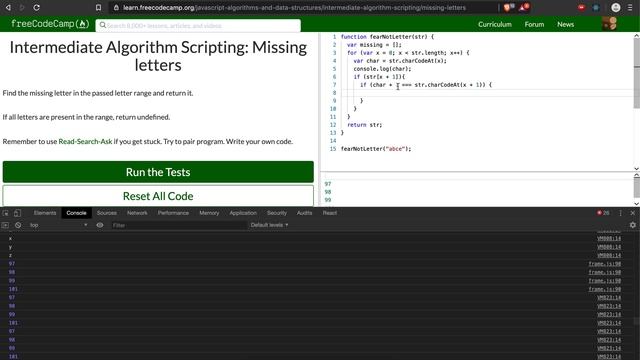Open the Curriculum navigation link
Viewport: 640px width, 360px height.
[495, 24]
